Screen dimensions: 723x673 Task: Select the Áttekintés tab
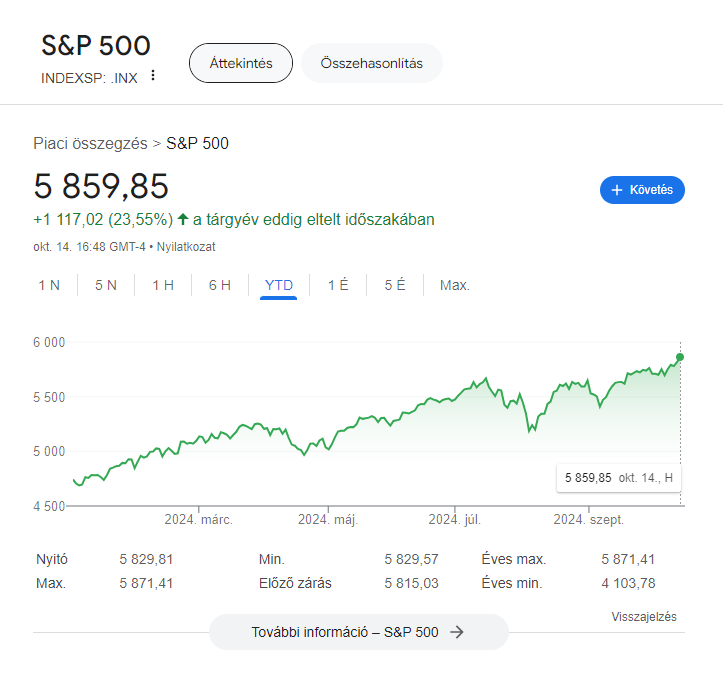241,63
